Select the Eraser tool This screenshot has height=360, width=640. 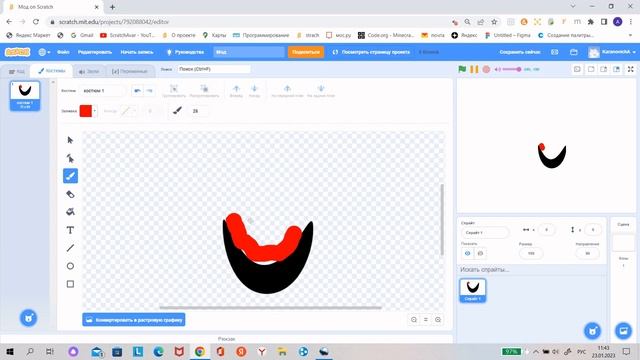(x=70, y=194)
